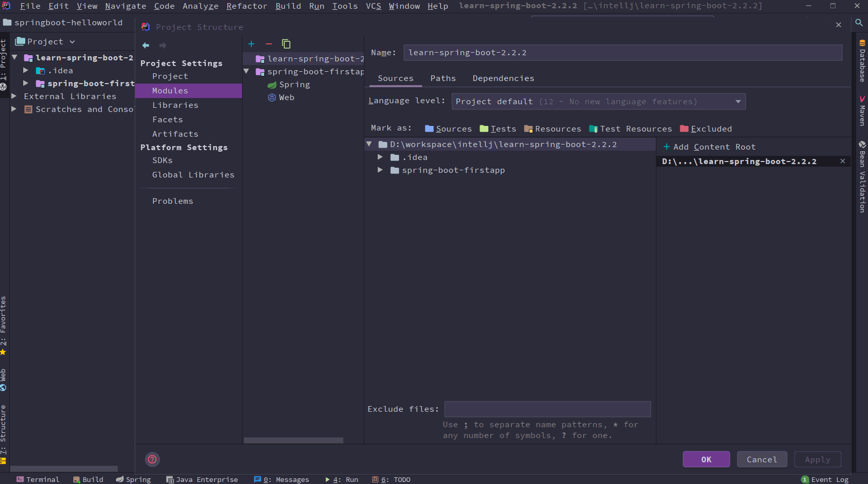Image resolution: width=868 pixels, height=484 pixels.
Task: Add a new module with the plus icon
Action: 251,44
